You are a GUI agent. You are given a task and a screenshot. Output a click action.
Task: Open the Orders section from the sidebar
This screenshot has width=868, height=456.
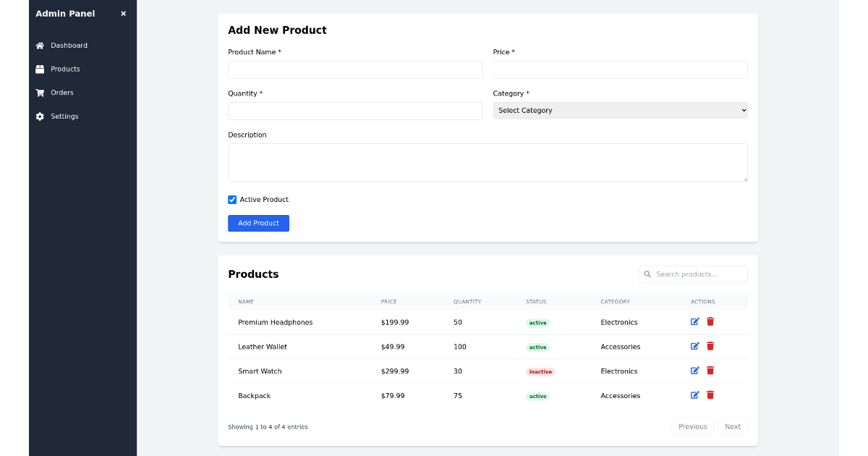pyautogui.click(x=61, y=93)
